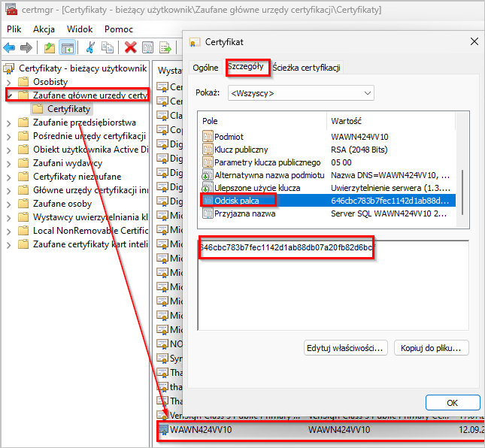The width and height of the screenshot is (485, 448).
Task: Expand the Osobisty tree node
Action: click(9, 83)
